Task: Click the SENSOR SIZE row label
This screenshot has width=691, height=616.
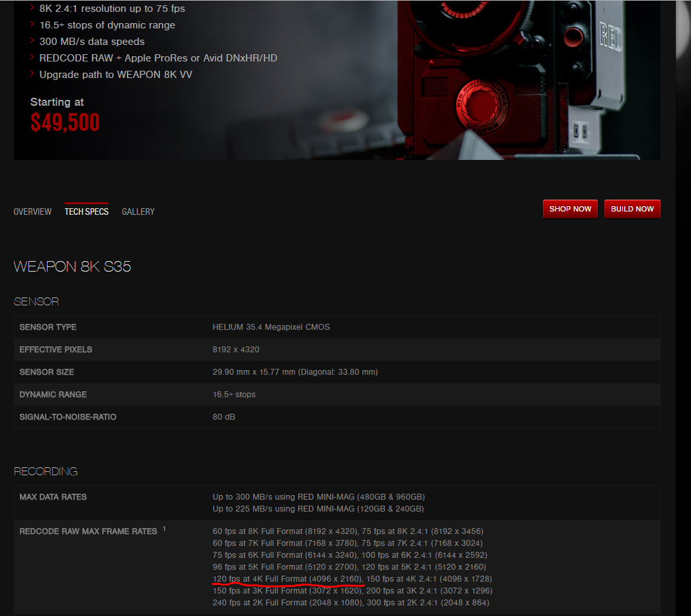Action: [46, 372]
